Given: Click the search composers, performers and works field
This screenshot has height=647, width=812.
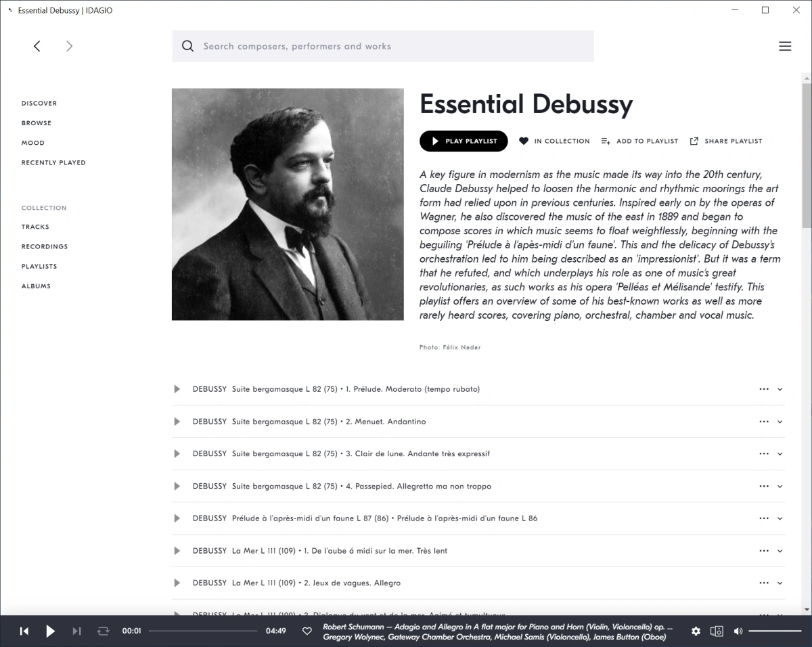Looking at the screenshot, I should coord(383,46).
